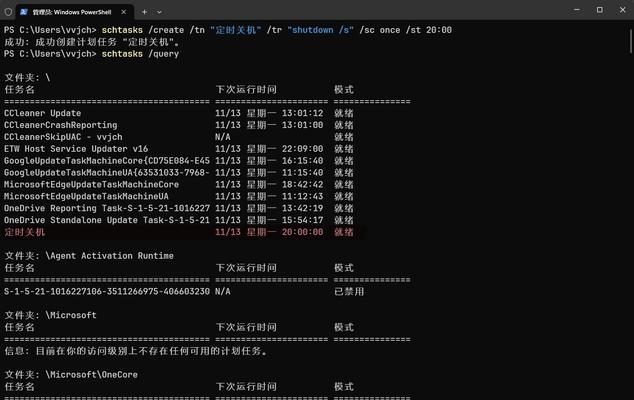Click 'CCleanerSkipUAC - vvjch' task name
The image size is (634, 400).
[63, 137]
